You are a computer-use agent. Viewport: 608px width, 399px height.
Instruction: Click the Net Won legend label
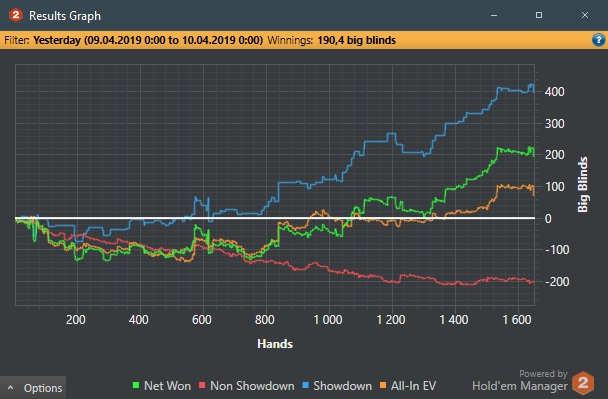(x=167, y=386)
